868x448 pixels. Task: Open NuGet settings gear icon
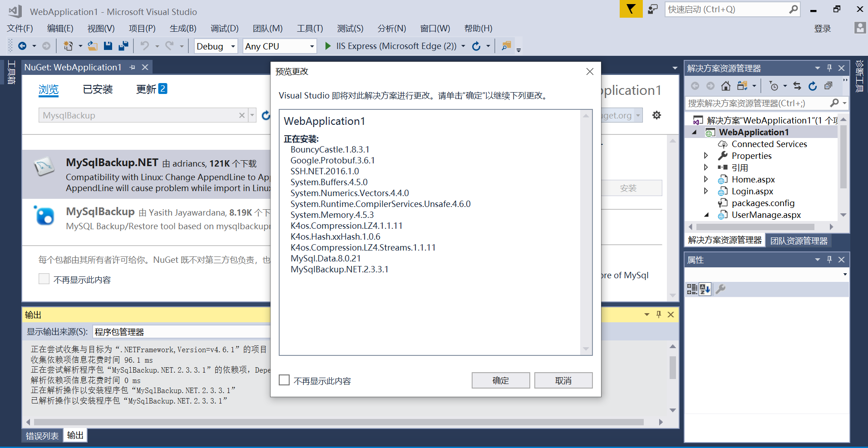[x=656, y=115]
